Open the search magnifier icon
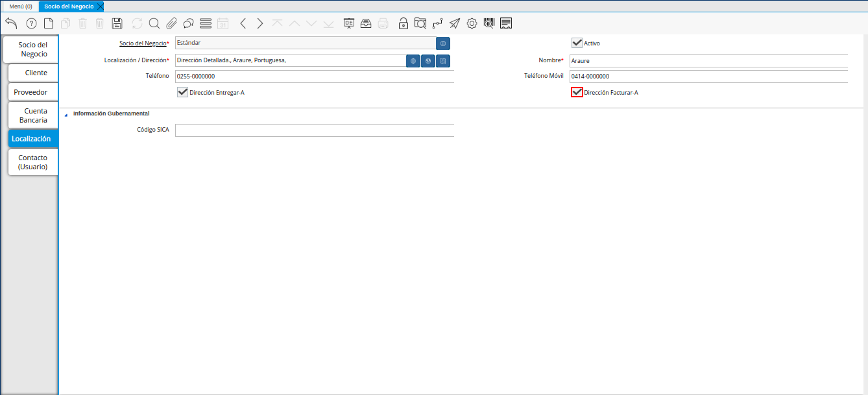868x395 pixels. coord(154,23)
